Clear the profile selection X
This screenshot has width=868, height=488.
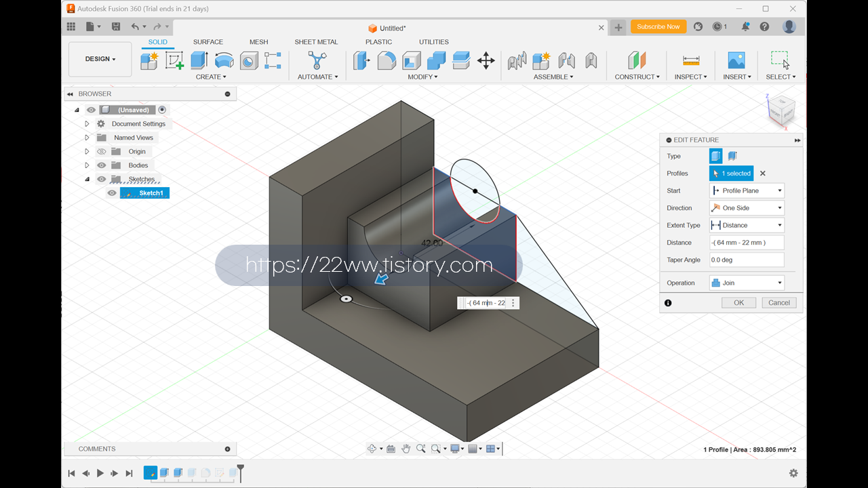pos(762,174)
